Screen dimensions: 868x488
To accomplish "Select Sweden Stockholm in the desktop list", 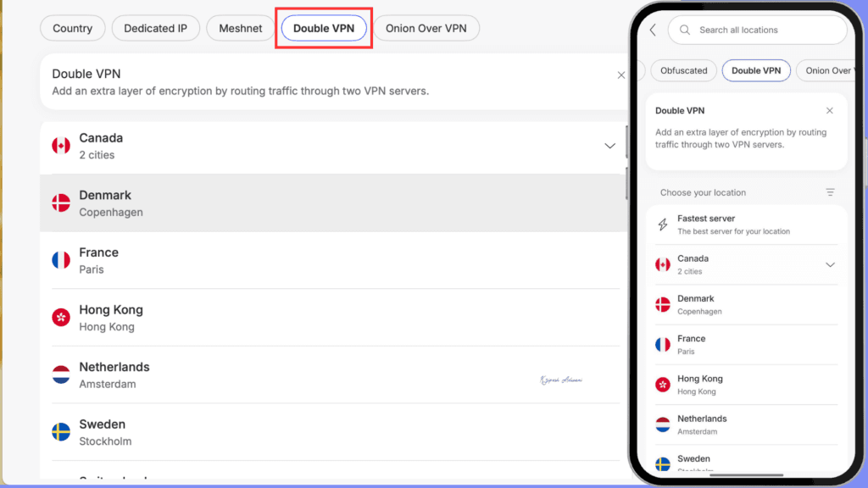I will (332, 432).
